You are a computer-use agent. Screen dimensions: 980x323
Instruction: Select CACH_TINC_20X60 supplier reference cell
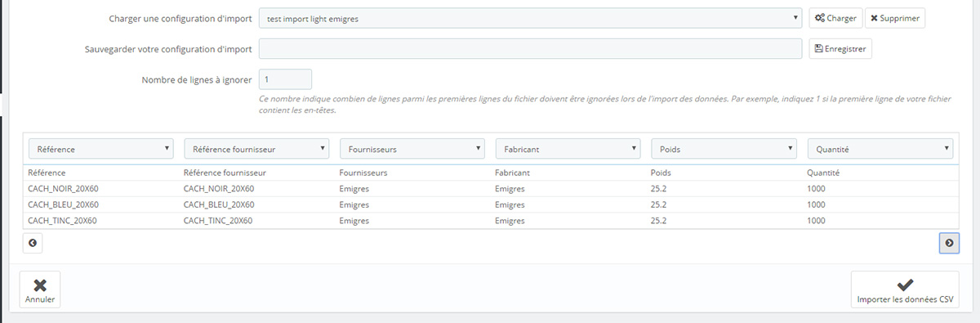point(218,220)
